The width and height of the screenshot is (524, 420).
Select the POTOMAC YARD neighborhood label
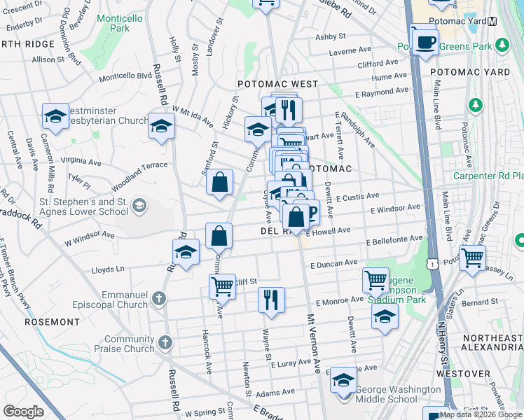(x=470, y=72)
